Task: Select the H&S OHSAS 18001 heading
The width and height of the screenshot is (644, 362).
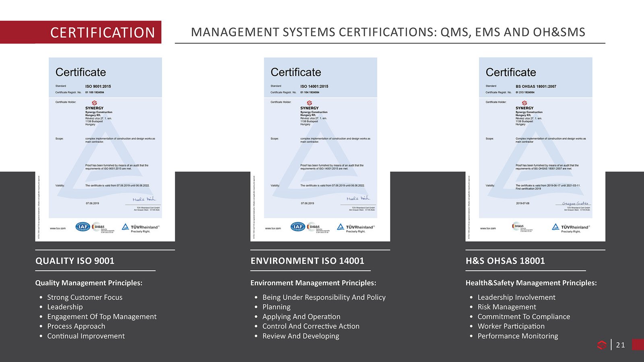Action: point(505,261)
